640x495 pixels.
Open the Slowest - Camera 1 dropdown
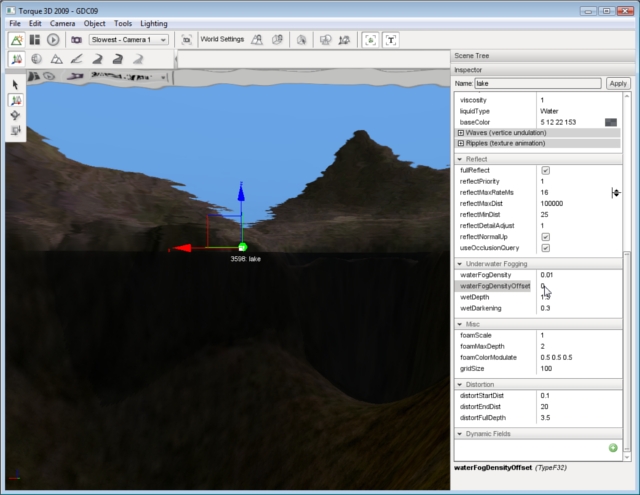coord(130,40)
